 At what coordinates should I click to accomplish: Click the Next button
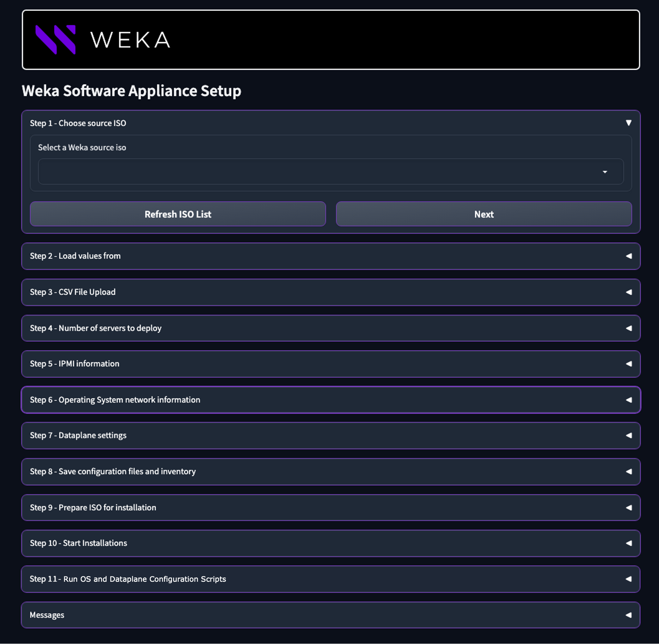coord(483,214)
